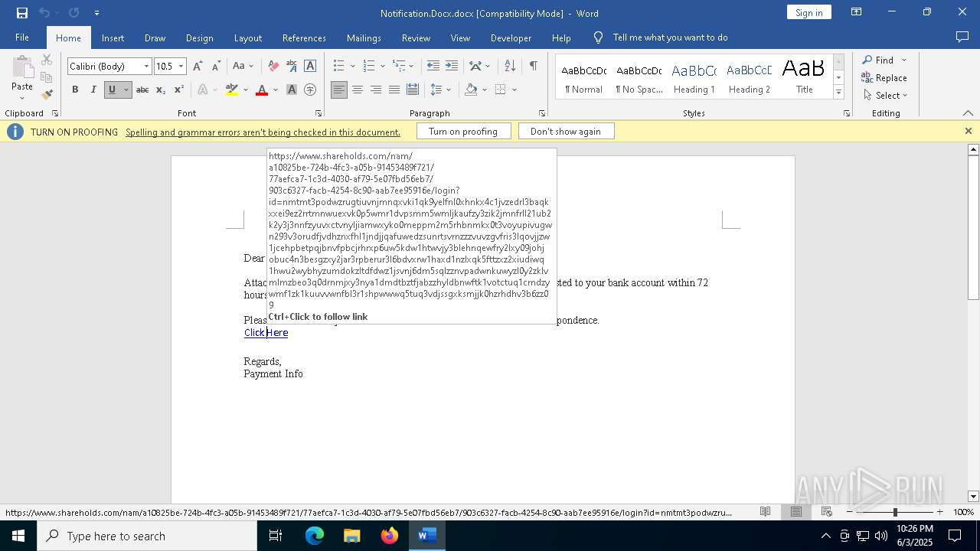Increase paragraph indent
This screenshot has height=551, width=980.
coord(452,66)
